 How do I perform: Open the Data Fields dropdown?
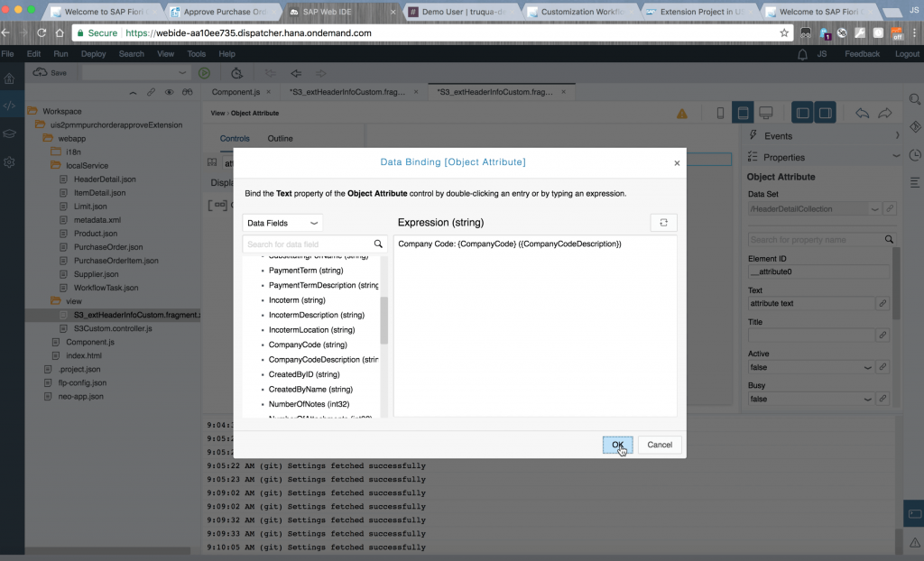282,223
